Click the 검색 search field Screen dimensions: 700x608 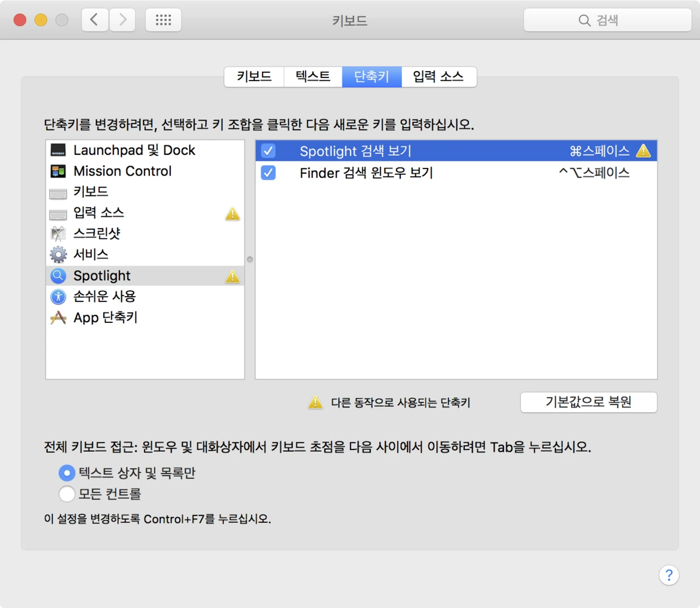(x=607, y=20)
